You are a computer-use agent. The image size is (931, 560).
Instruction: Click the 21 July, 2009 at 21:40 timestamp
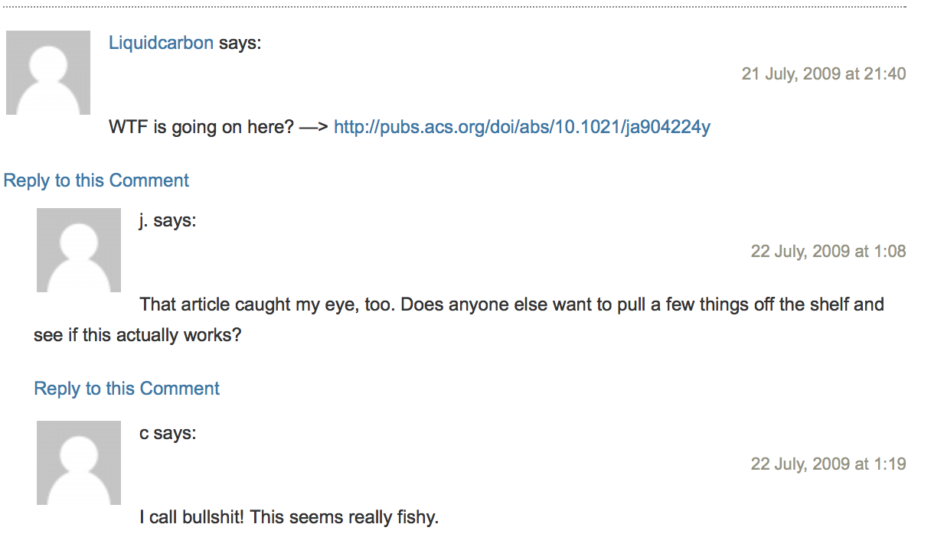click(824, 74)
